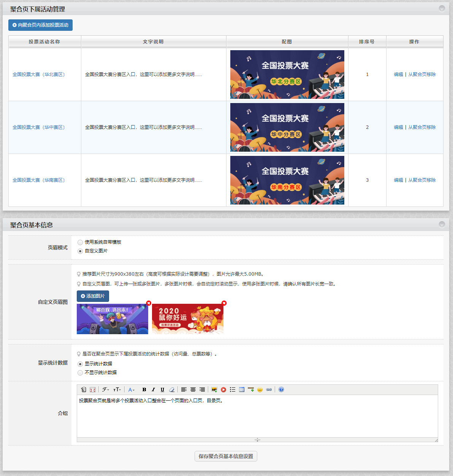Choose the 自定义图片 header mode
The image size is (453, 476).
click(80, 251)
